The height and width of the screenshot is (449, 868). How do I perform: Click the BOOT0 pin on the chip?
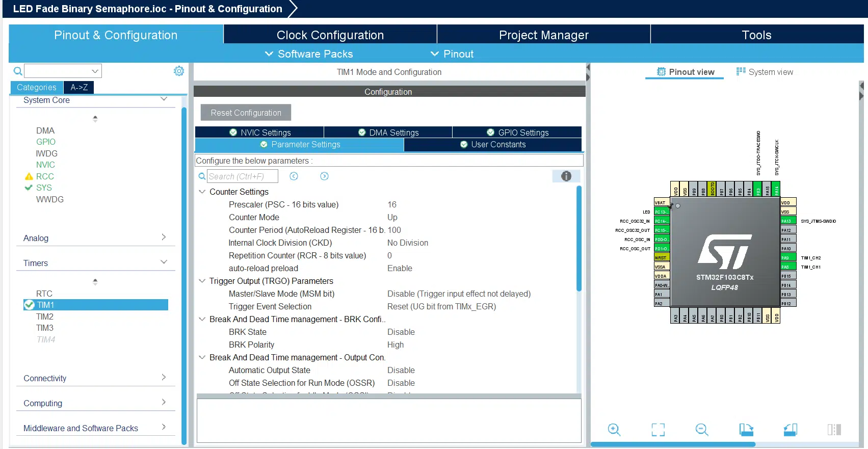click(713, 189)
